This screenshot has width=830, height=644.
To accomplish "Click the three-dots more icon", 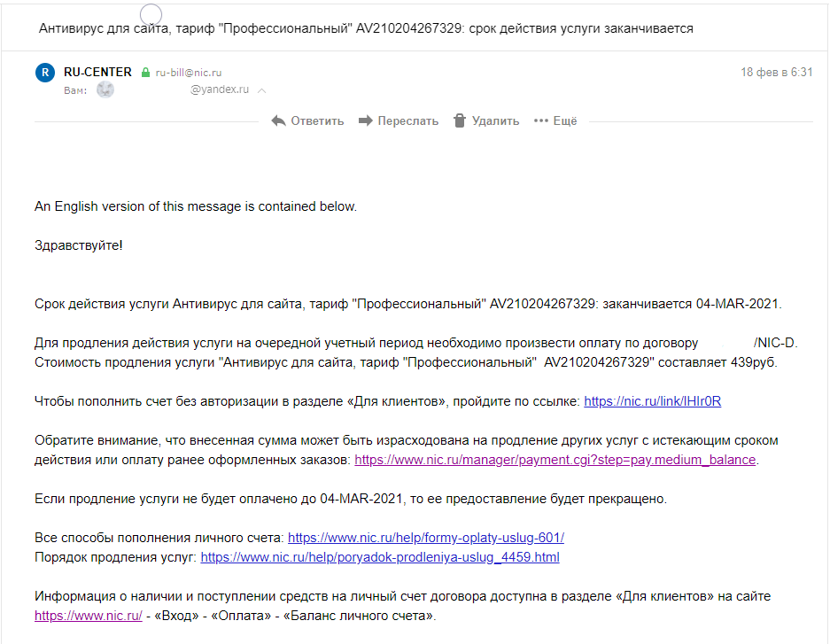I will (x=541, y=121).
